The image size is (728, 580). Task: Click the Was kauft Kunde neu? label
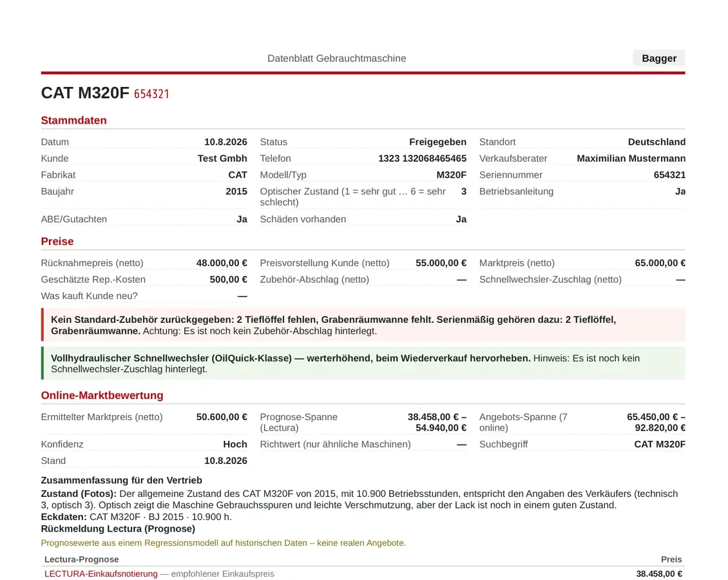click(89, 296)
